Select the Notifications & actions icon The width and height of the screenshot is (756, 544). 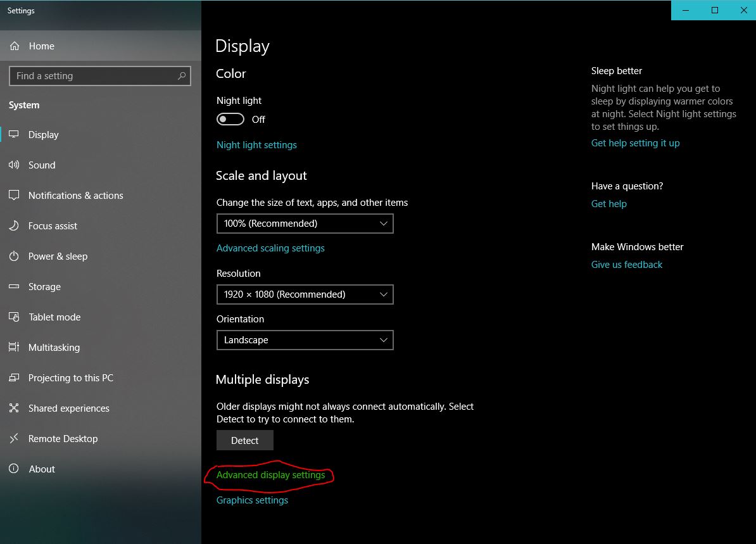pos(14,196)
